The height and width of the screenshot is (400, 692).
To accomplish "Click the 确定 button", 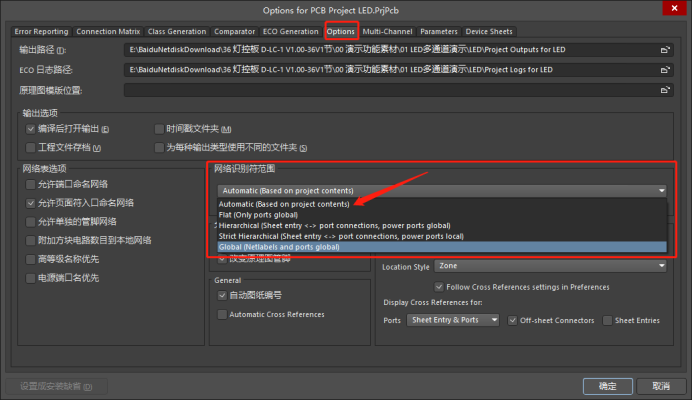I will coord(607,385).
